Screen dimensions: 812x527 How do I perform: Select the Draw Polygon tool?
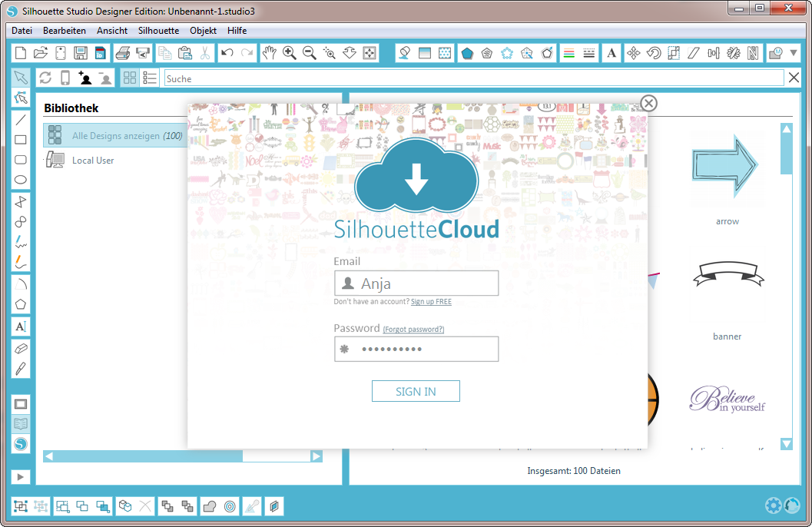[21, 304]
